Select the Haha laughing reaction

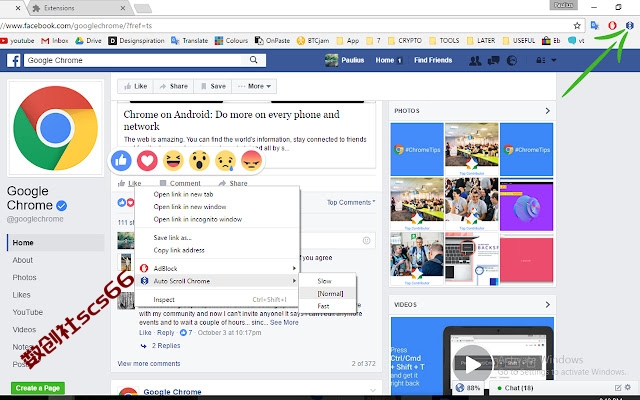173,160
